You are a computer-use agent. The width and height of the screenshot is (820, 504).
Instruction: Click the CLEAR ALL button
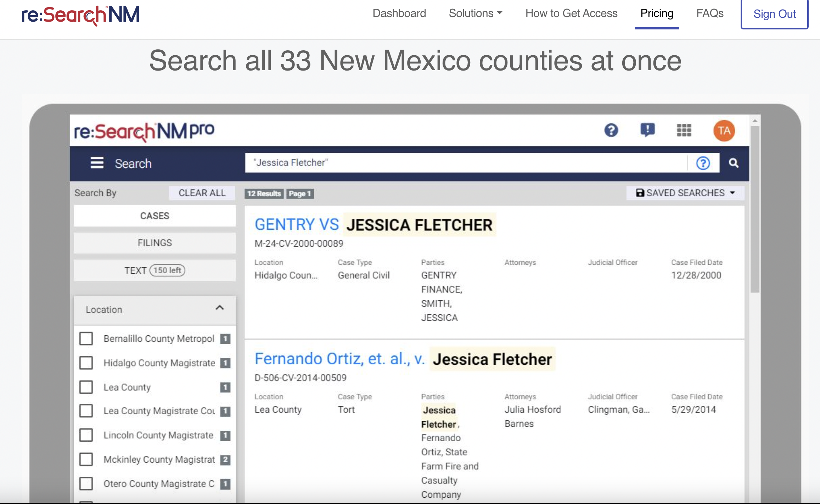(202, 193)
